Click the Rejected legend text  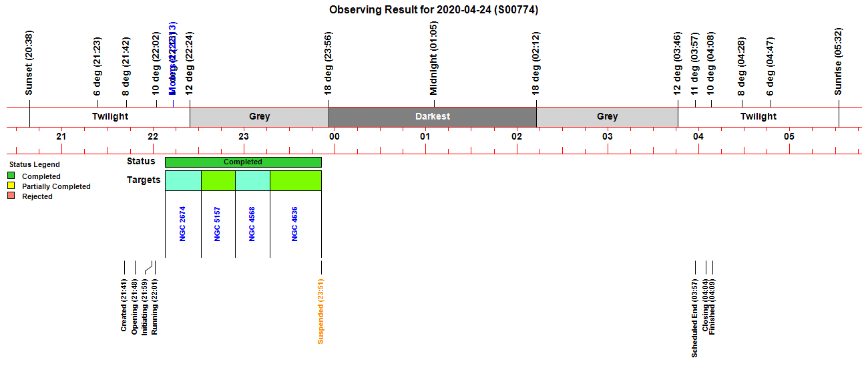[37, 196]
